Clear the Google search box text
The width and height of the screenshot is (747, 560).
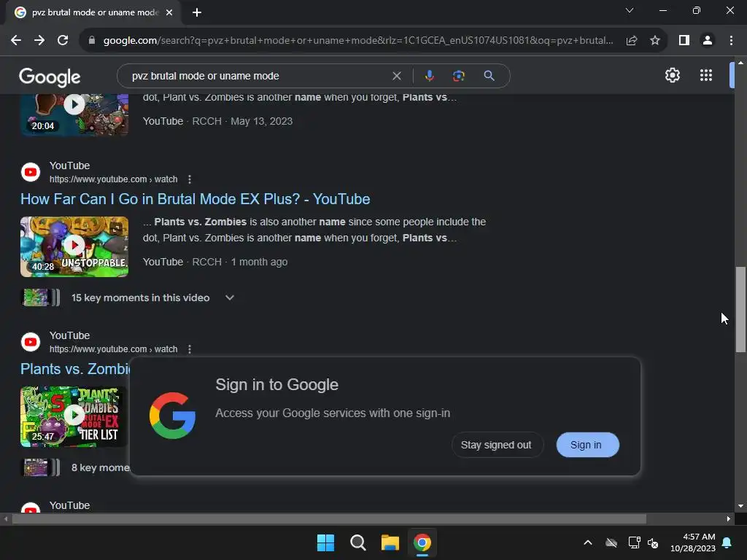pos(396,76)
